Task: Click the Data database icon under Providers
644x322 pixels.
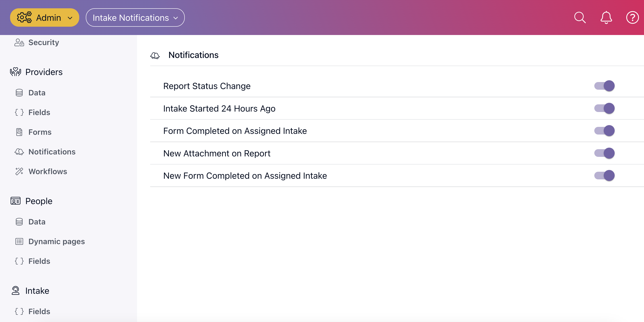Action: pyautogui.click(x=19, y=93)
